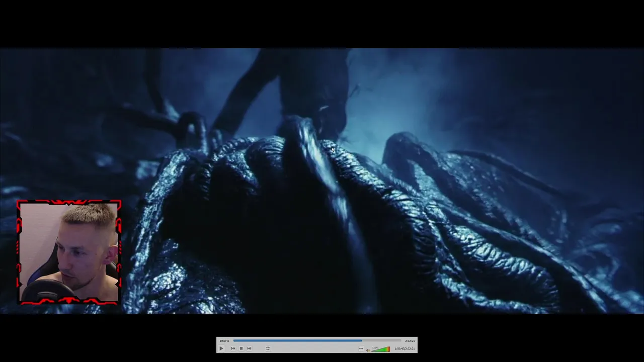Seek along the blue playback progress bar

point(317,340)
